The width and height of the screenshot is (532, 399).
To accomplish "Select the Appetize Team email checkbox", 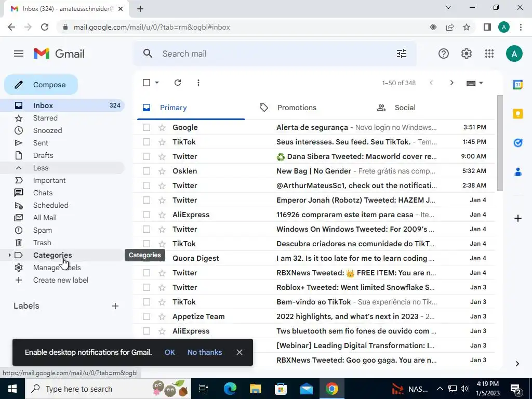I will pos(147,316).
